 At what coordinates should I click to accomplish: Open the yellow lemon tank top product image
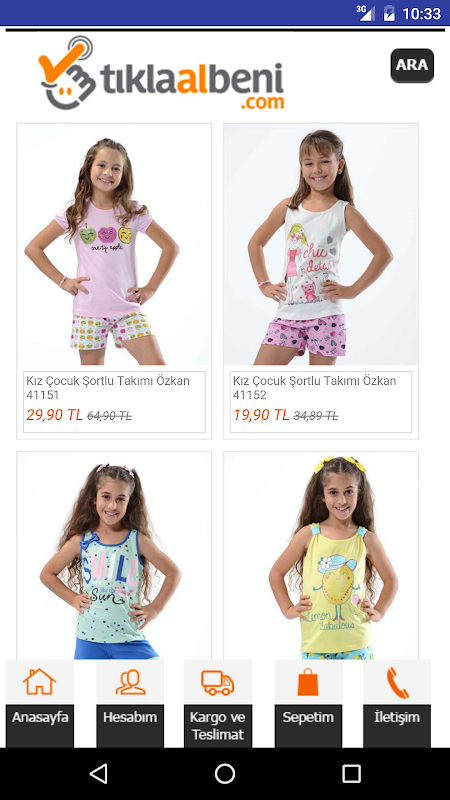[321, 556]
